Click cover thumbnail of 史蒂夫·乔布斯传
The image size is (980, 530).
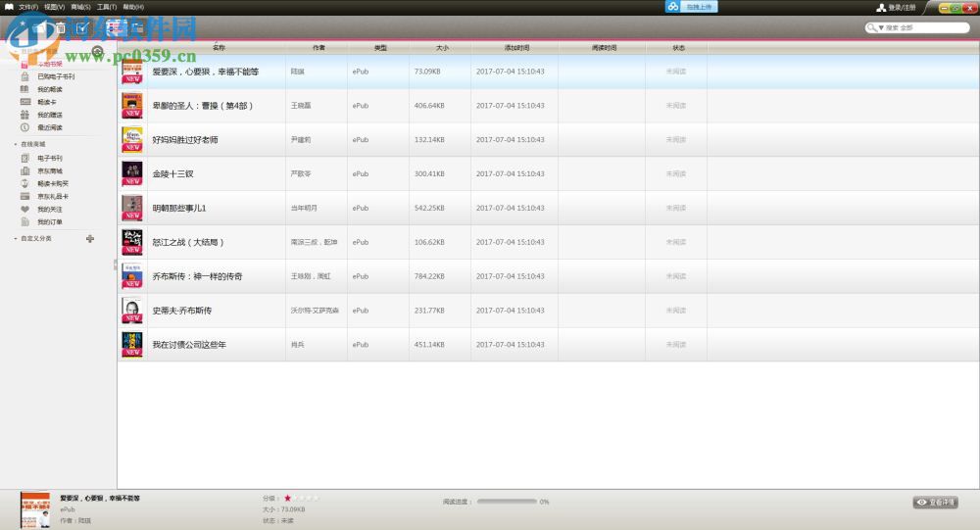tap(132, 311)
